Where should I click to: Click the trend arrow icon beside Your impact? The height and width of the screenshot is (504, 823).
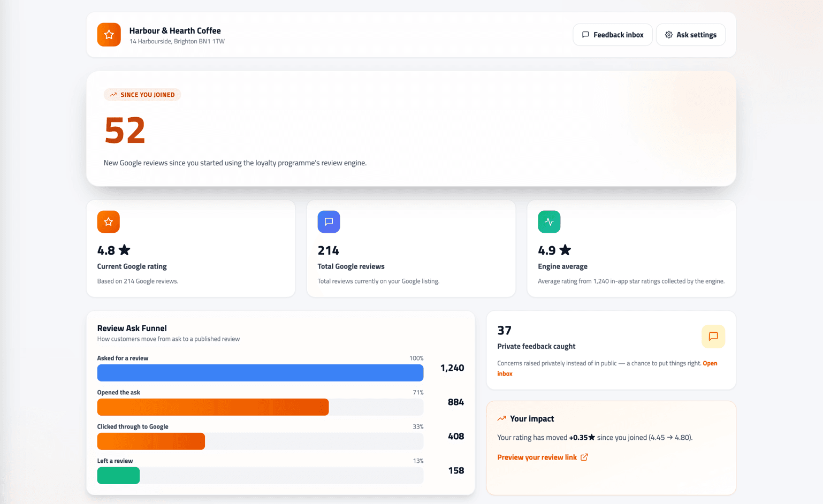pyautogui.click(x=501, y=418)
